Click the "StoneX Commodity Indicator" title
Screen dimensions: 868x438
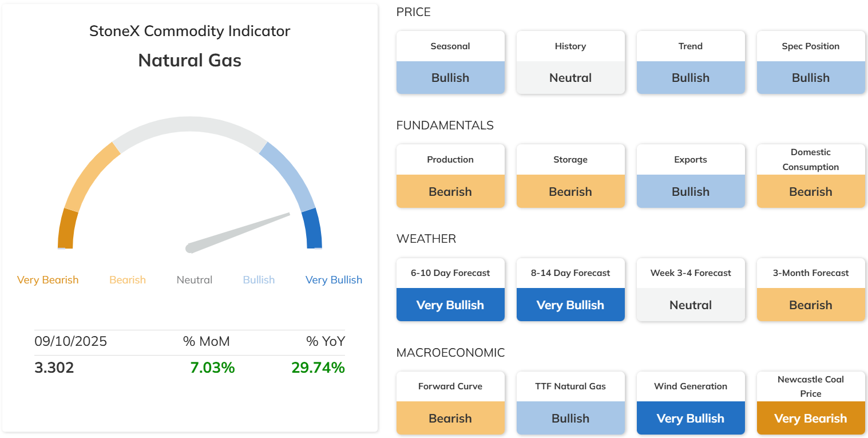(x=190, y=31)
